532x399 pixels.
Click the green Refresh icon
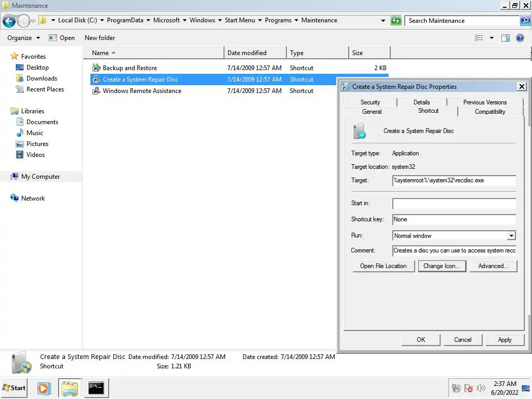pos(395,21)
